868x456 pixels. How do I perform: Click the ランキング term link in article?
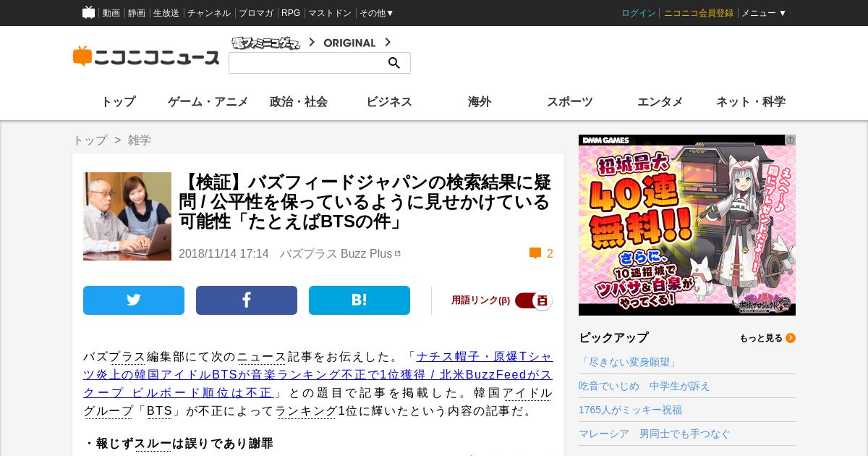point(307,411)
